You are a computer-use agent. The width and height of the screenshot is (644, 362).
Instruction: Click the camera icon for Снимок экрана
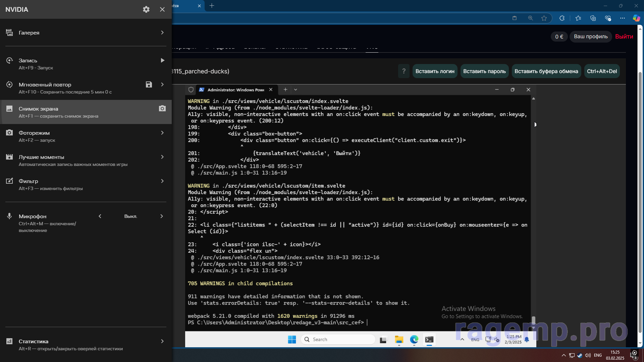(162, 109)
